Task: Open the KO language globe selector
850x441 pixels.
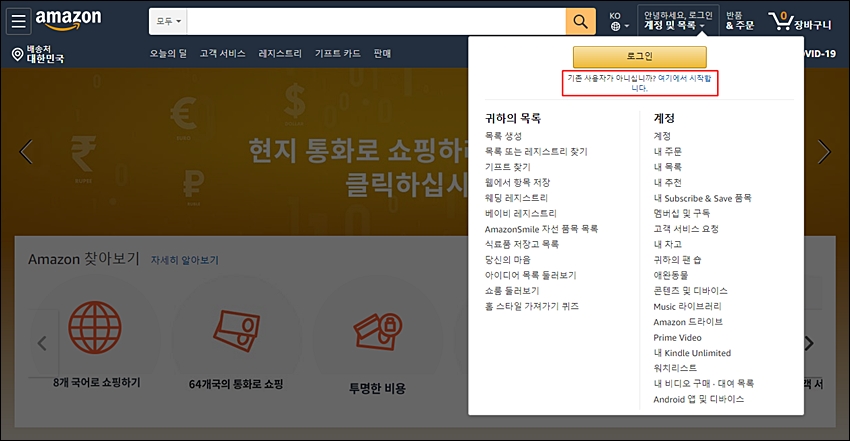Action: [x=619, y=21]
